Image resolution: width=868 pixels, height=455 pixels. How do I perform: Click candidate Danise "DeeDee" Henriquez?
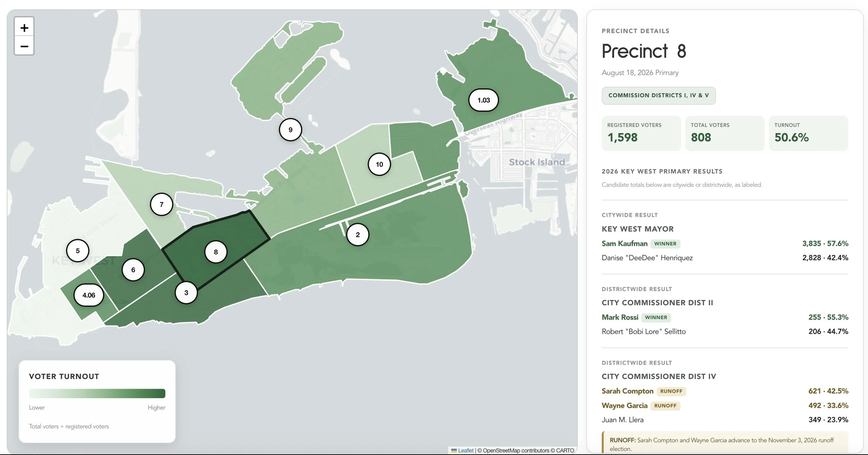point(647,258)
